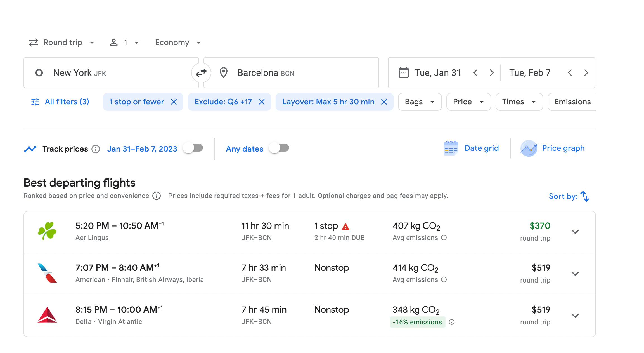The height and width of the screenshot is (353, 644).
Task: Follow the bag fees link
Action: (399, 196)
